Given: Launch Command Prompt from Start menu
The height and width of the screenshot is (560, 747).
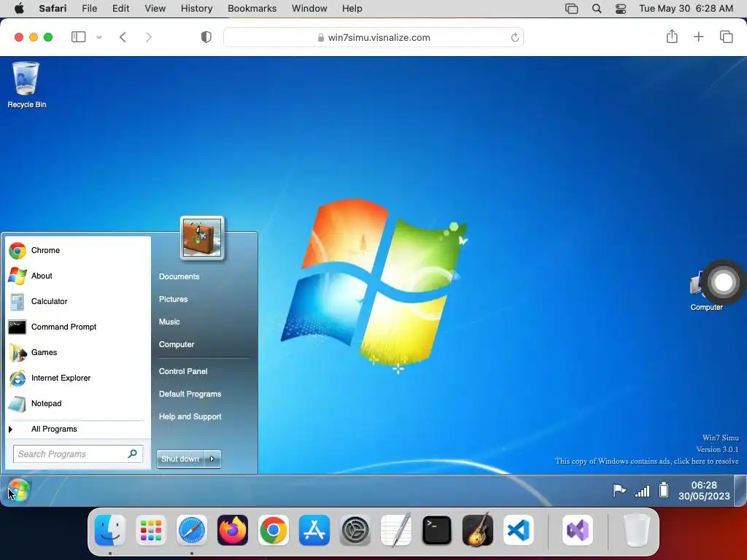Looking at the screenshot, I should (78, 327).
